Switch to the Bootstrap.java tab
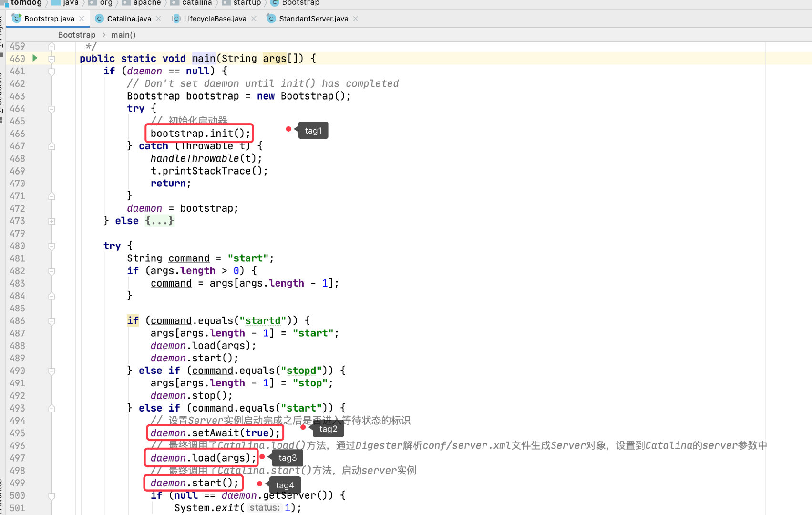The image size is (812, 515). click(49, 19)
